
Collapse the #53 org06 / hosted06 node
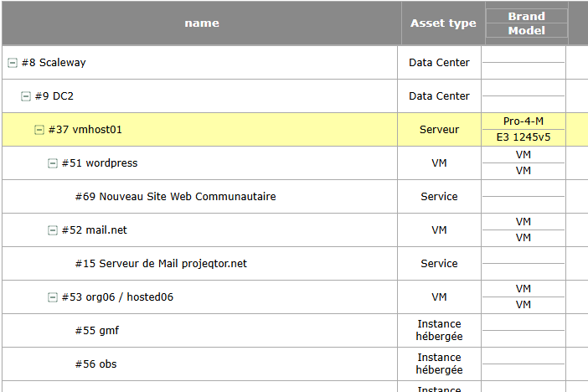tap(53, 297)
